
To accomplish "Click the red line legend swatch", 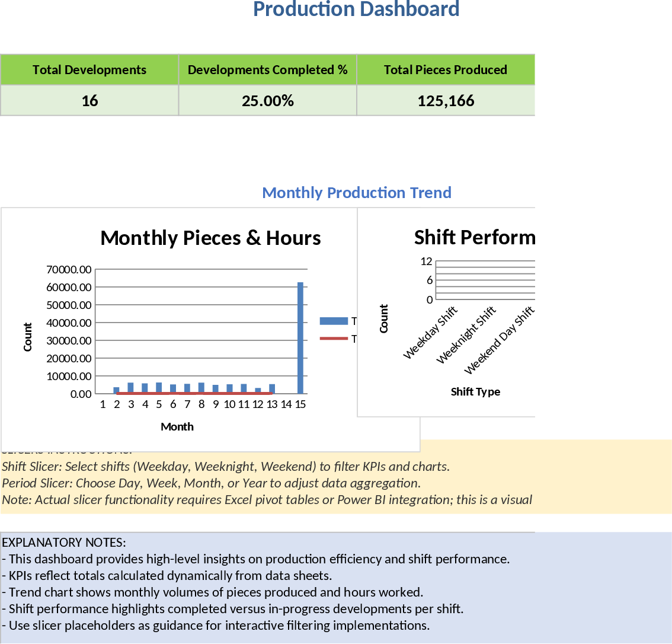I will [x=334, y=339].
